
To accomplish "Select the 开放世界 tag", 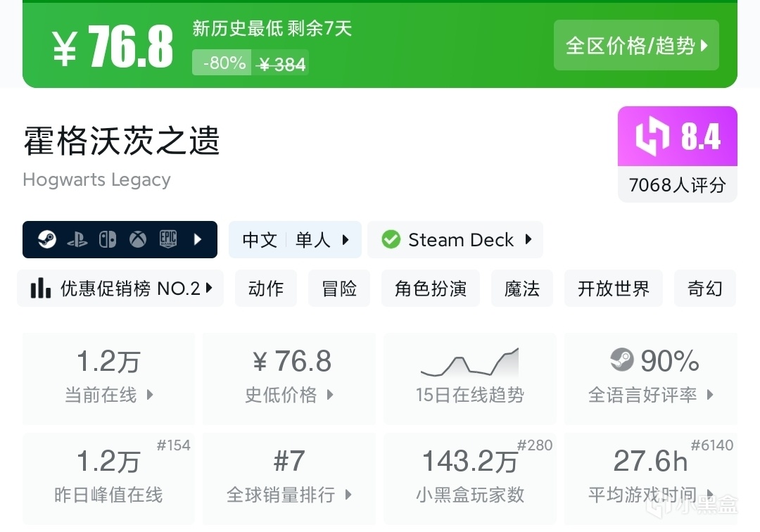I will click(613, 289).
